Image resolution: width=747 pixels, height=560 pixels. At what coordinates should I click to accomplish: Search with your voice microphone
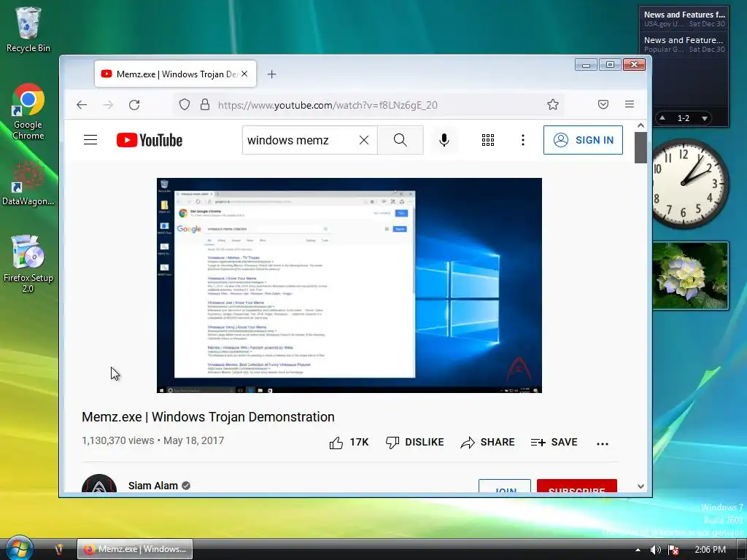click(x=444, y=140)
